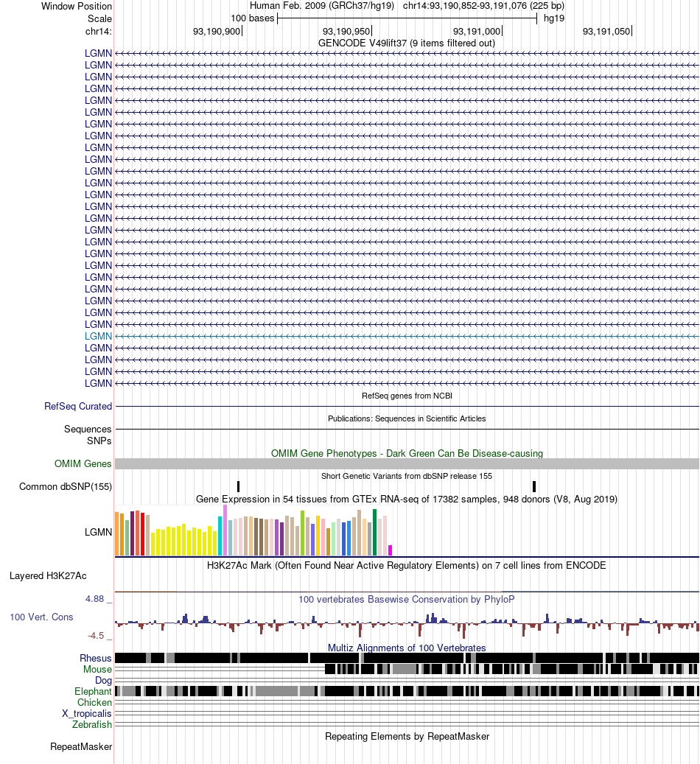Open the RefSeq genes from NCBI title
The width and height of the screenshot is (700, 764).
pos(407,396)
